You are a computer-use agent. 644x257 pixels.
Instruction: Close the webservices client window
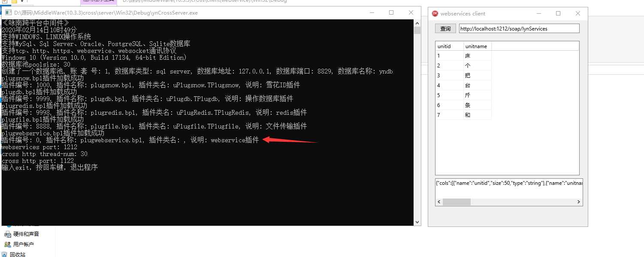click(x=578, y=14)
